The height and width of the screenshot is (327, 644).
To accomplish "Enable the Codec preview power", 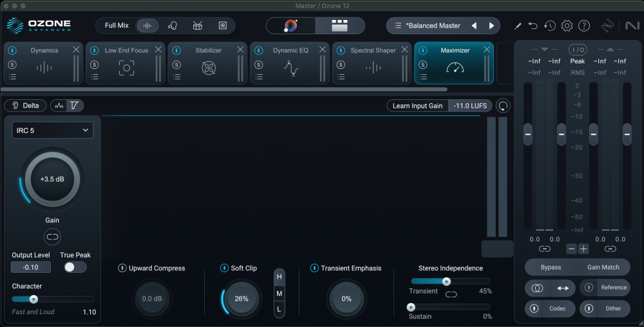I will click(x=534, y=308).
